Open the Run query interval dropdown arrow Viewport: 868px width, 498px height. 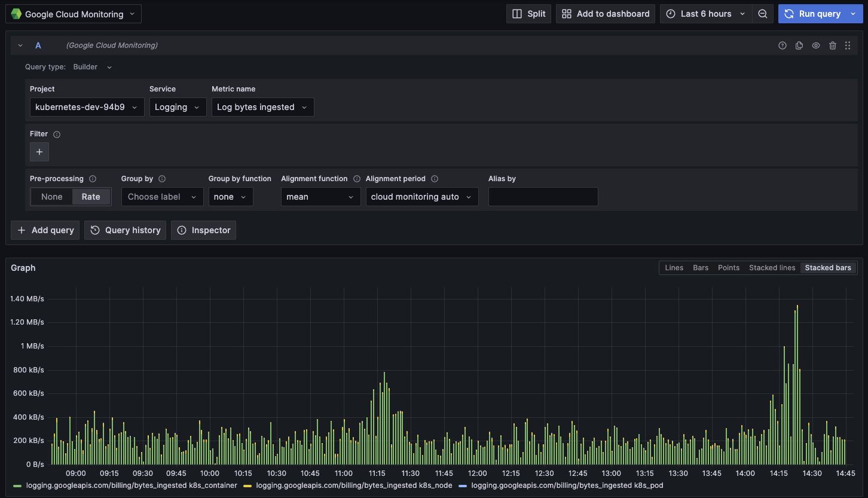coord(853,14)
